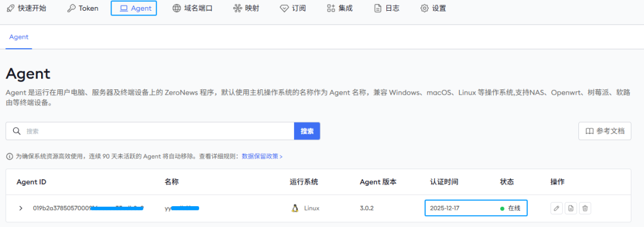Go to the Token page

click(83, 8)
